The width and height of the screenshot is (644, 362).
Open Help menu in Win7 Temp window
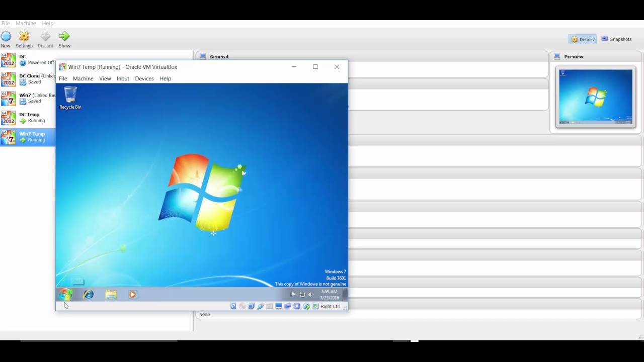pos(165,78)
